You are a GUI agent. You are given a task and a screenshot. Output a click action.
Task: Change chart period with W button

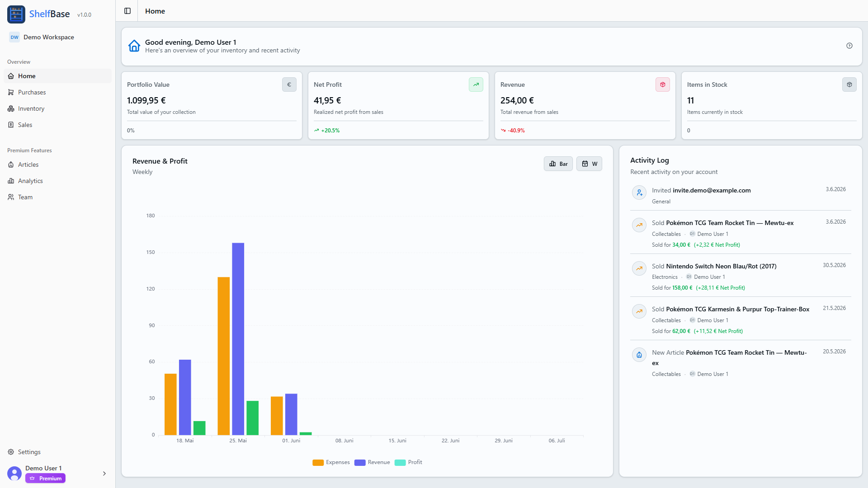tap(589, 164)
